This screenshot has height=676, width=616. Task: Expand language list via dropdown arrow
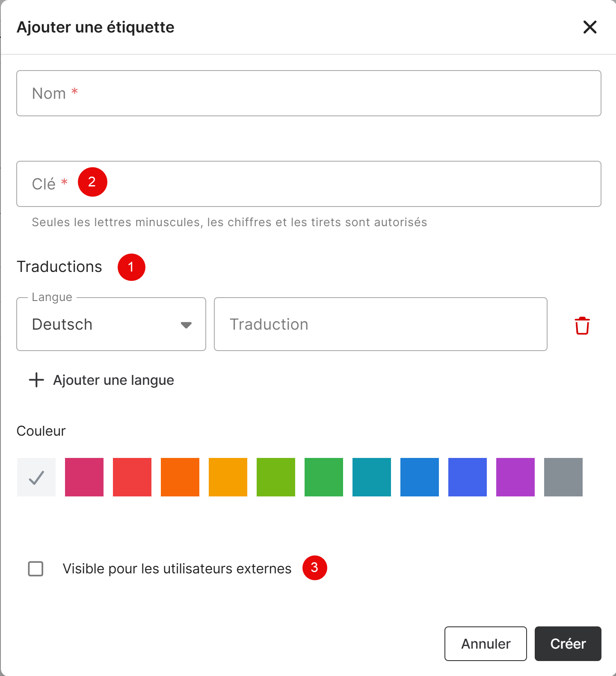tap(186, 325)
